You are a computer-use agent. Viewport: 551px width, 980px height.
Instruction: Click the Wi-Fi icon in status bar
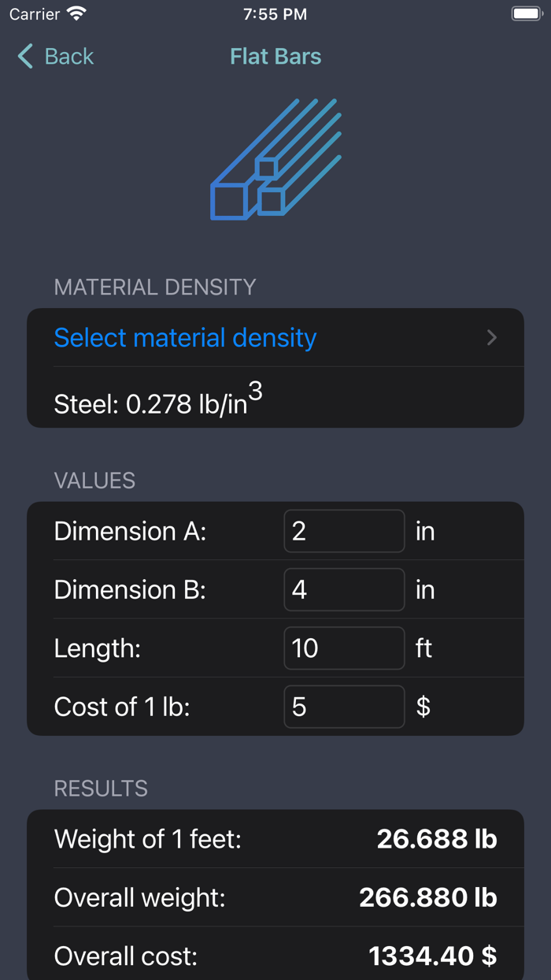tap(75, 13)
